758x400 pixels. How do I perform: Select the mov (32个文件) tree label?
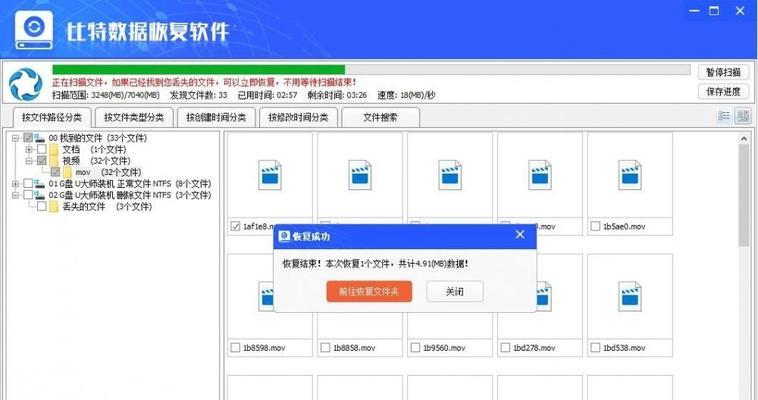[x=108, y=172]
